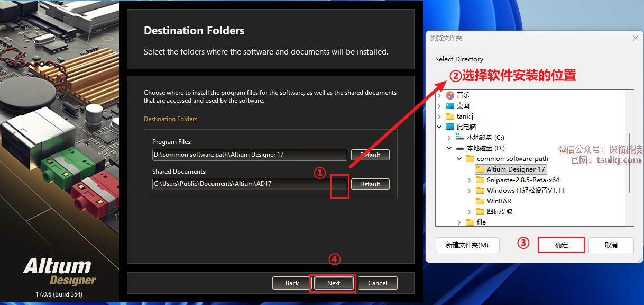Expand the file folder node
This screenshot has height=305, width=644.
[459, 222]
